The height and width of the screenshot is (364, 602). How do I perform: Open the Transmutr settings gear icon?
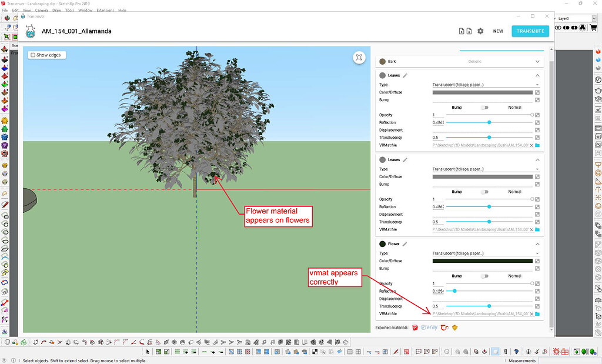tap(480, 31)
